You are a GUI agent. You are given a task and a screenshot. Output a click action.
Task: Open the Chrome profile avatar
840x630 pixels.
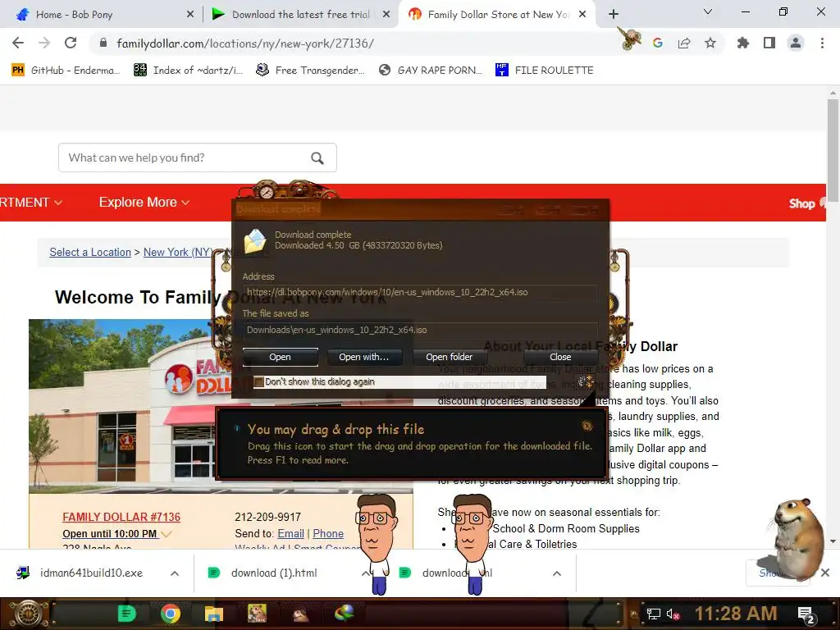(x=796, y=43)
